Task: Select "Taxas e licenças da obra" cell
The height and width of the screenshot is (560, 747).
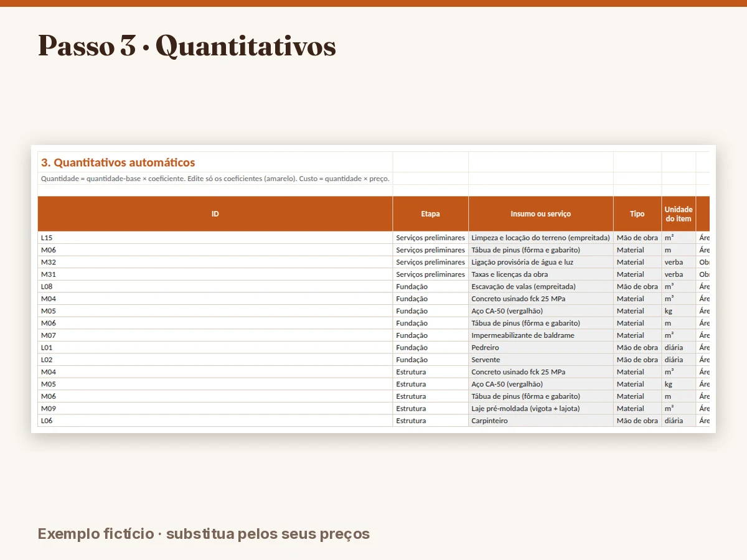Action: click(541, 274)
